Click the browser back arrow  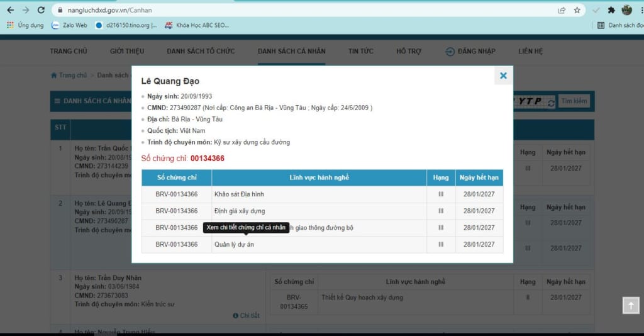tap(10, 10)
